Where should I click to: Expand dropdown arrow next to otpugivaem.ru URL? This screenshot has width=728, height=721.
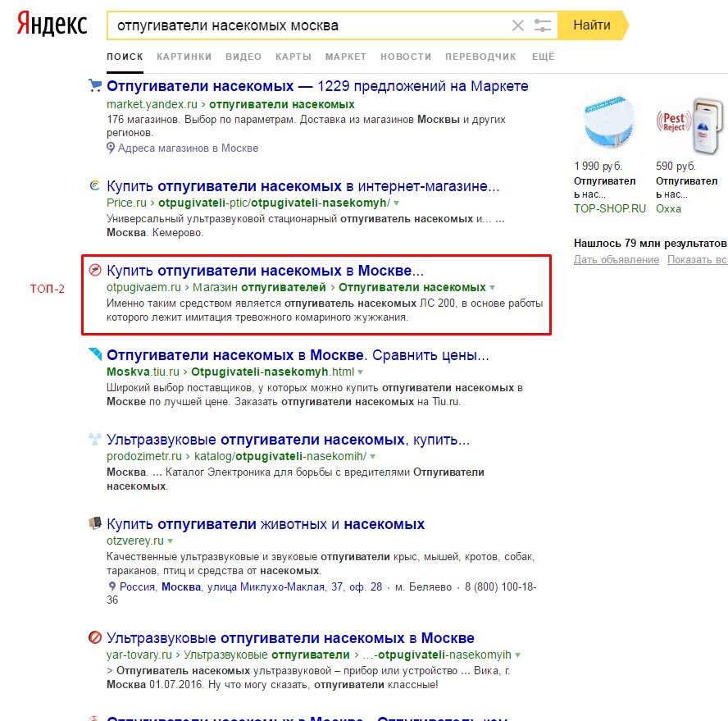[492, 288]
